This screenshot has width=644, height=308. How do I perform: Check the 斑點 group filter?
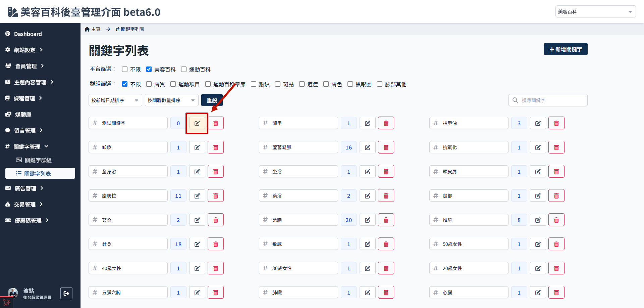[x=278, y=84]
